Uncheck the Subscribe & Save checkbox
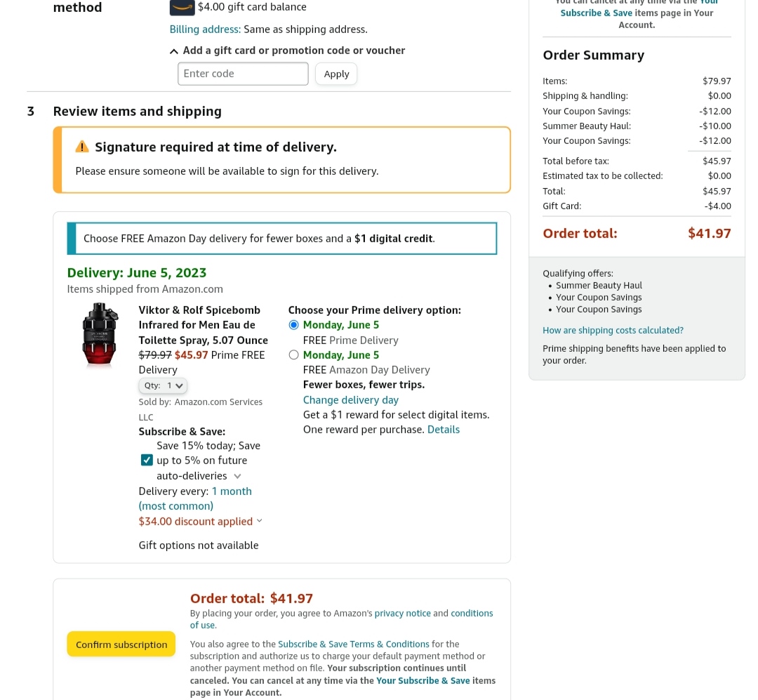 [x=147, y=461]
